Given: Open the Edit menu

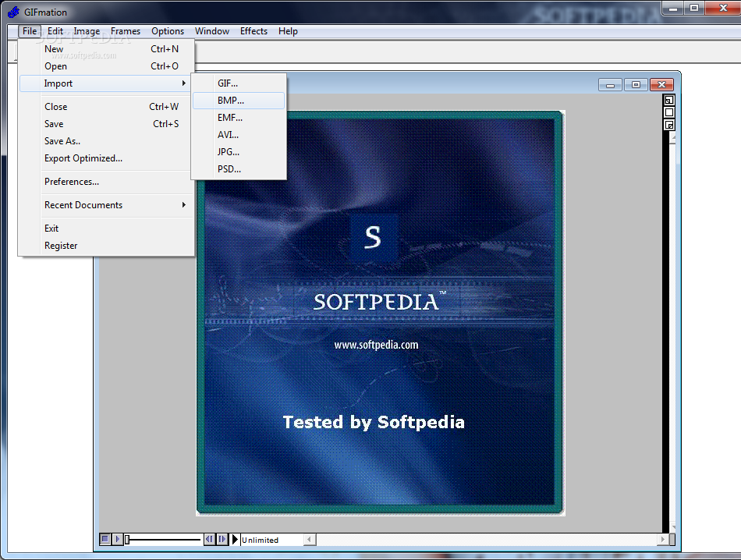Looking at the screenshot, I should tap(55, 31).
